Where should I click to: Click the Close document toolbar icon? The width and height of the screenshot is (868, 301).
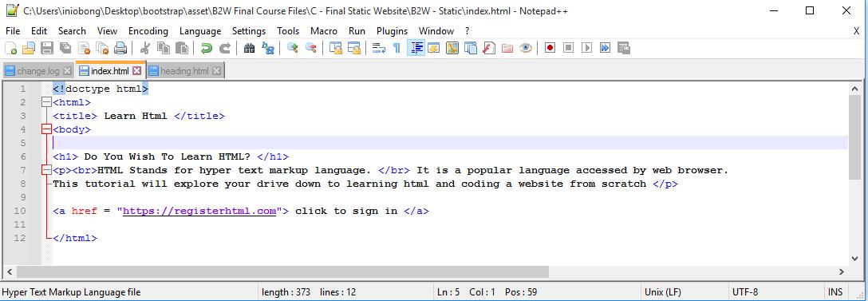[x=84, y=48]
